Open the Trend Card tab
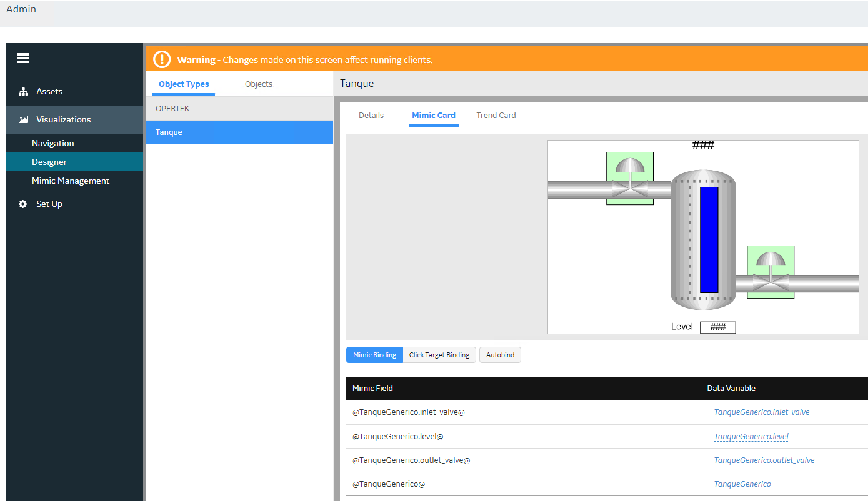Image resolution: width=868 pixels, height=501 pixels. 496,115
